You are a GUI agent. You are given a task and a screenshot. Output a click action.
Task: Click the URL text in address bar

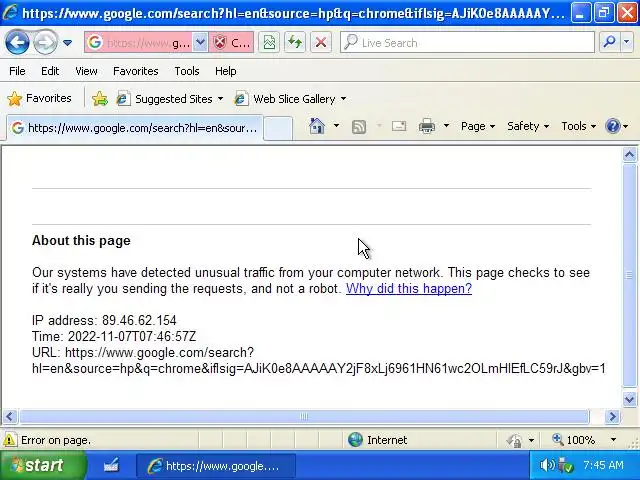pyautogui.click(x=149, y=42)
